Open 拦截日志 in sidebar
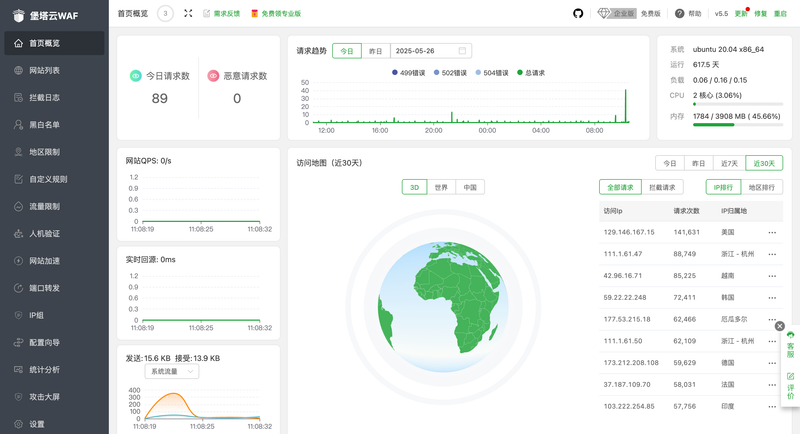Screen dimensions: 800x434 54,97
